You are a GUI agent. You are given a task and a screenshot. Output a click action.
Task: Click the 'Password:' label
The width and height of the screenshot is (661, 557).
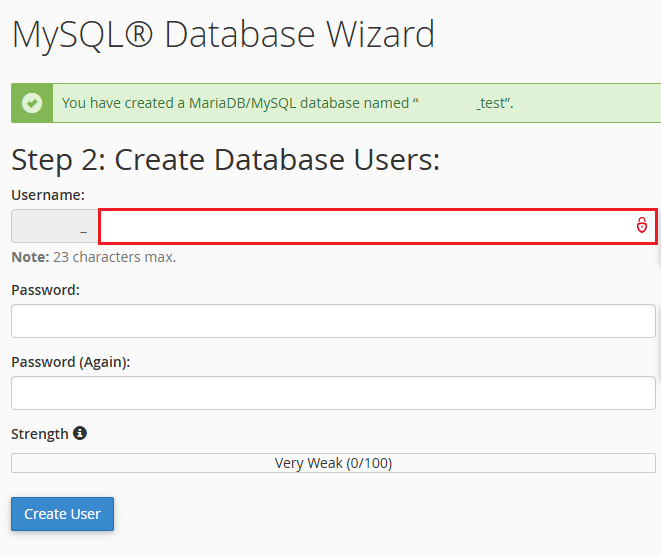(x=46, y=290)
